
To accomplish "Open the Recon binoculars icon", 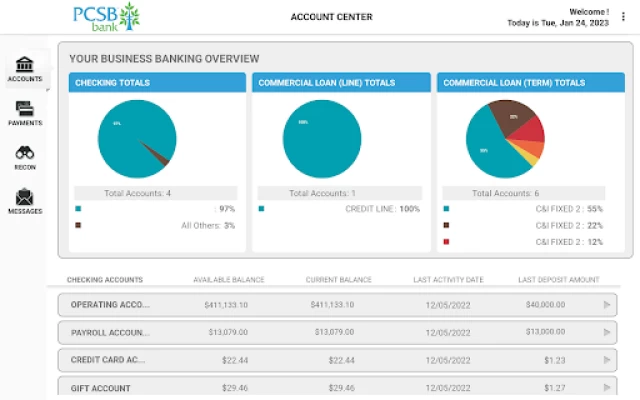I will 24,153.
